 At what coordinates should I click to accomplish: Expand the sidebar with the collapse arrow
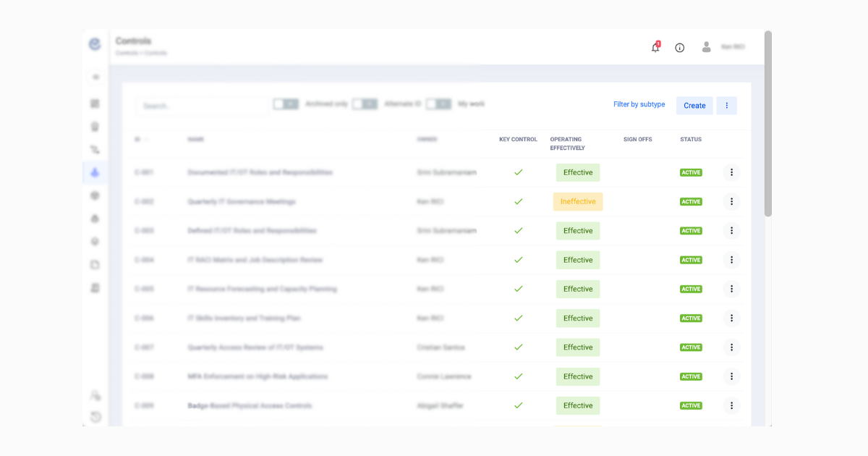[95, 77]
